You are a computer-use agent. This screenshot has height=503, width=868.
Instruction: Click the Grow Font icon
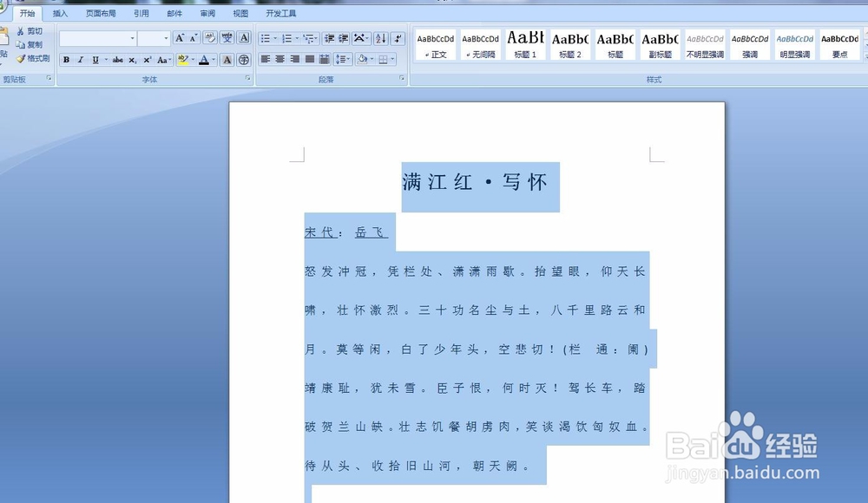point(180,37)
